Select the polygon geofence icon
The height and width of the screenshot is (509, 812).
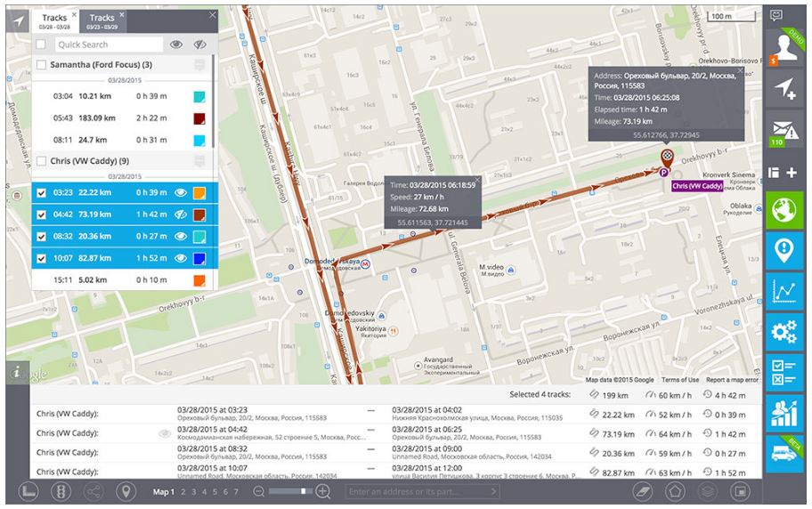[x=675, y=491]
